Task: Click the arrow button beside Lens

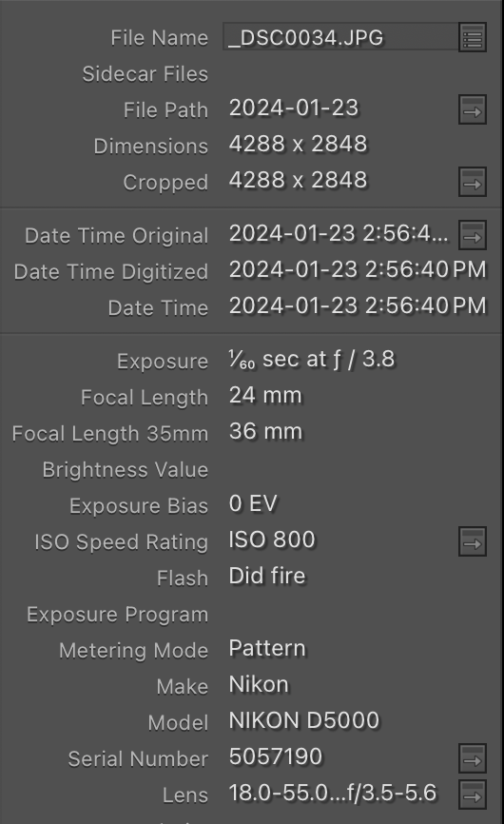Action: [473, 795]
